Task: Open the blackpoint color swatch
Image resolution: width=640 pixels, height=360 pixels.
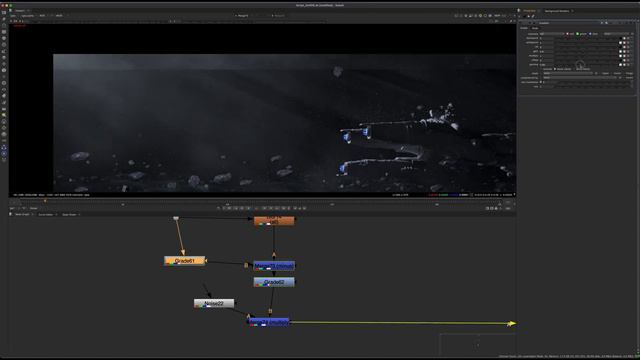Action: [620, 38]
